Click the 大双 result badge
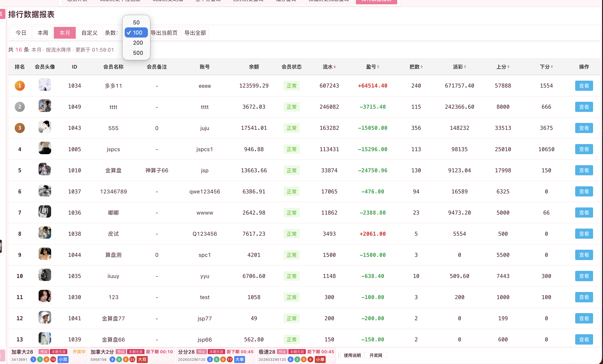The width and height of the screenshot is (603, 364). click(142, 359)
